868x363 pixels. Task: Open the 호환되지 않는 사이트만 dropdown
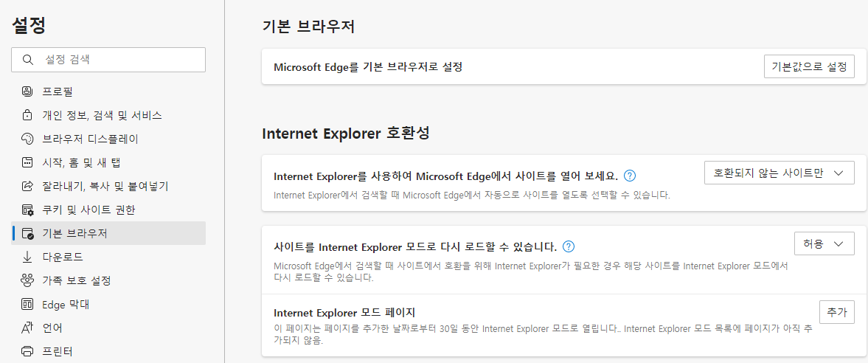[779, 173]
